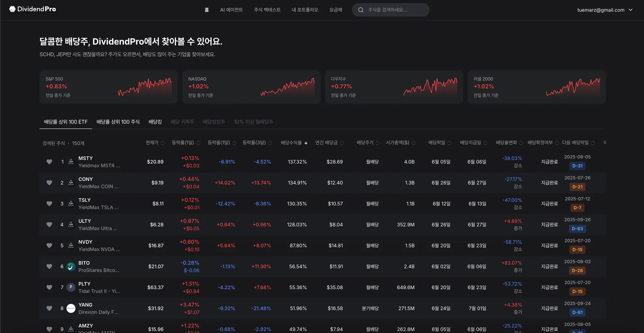Open the CONY ticker link
This screenshot has width=644, height=333.
pos(86,179)
